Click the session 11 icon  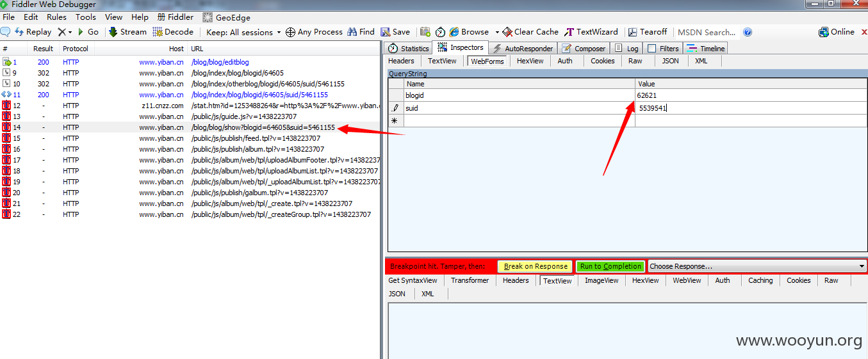coord(6,95)
